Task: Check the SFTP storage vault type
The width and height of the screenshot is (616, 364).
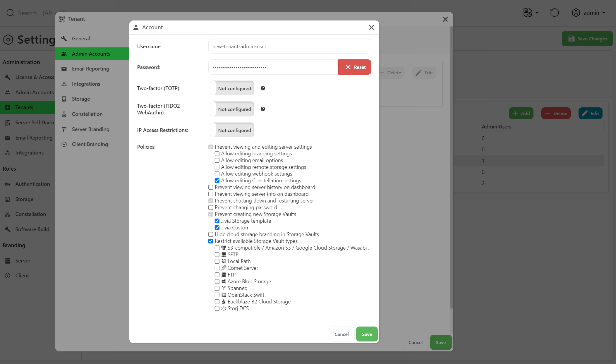Action: pos(217,255)
